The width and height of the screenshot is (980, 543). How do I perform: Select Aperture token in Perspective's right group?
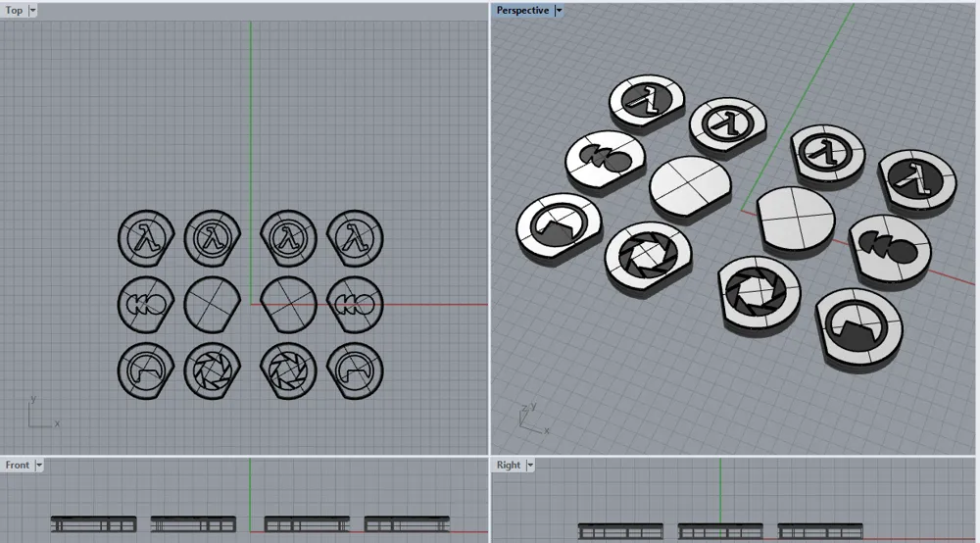pos(760,294)
